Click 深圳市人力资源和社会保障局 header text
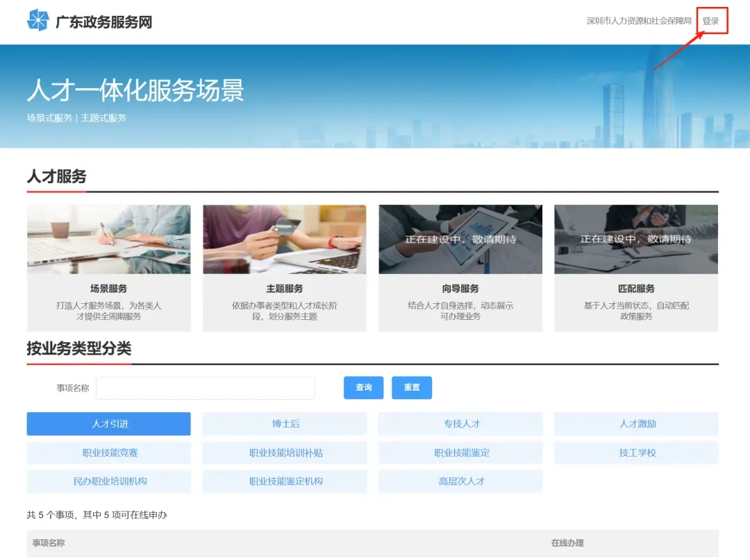Image resolution: width=750 pixels, height=560 pixels. coord(639,21)
